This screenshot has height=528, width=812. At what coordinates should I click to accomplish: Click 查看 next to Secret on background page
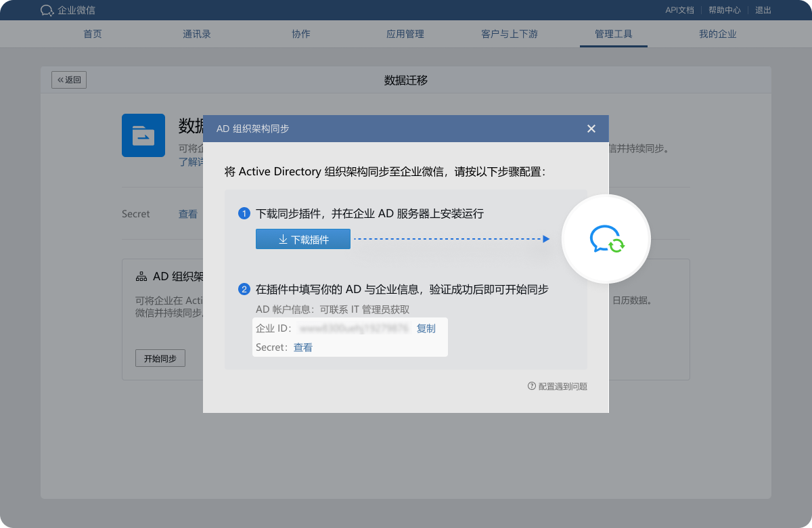(x=188, y=214)
